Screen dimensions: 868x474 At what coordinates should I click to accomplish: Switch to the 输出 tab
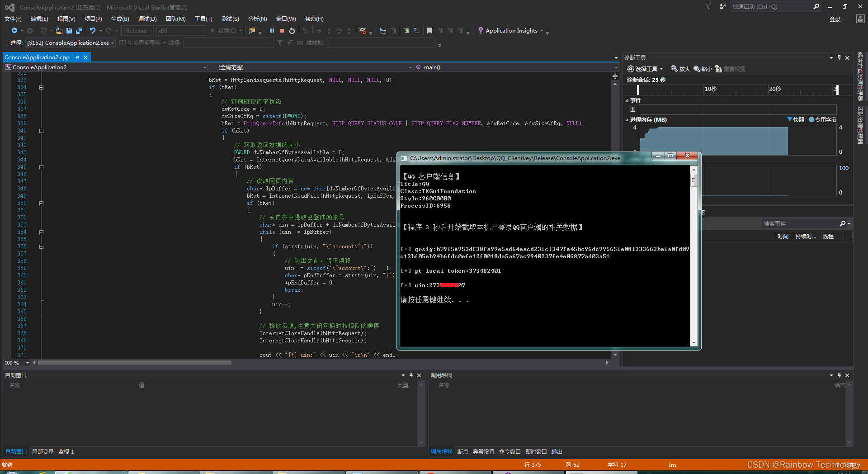click(557, 451)
